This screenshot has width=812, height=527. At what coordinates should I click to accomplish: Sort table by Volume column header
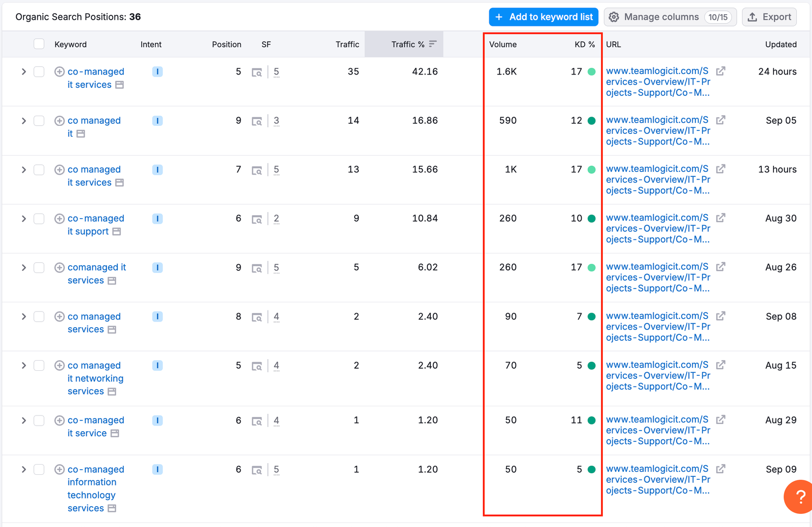click(x=502, y=44)
